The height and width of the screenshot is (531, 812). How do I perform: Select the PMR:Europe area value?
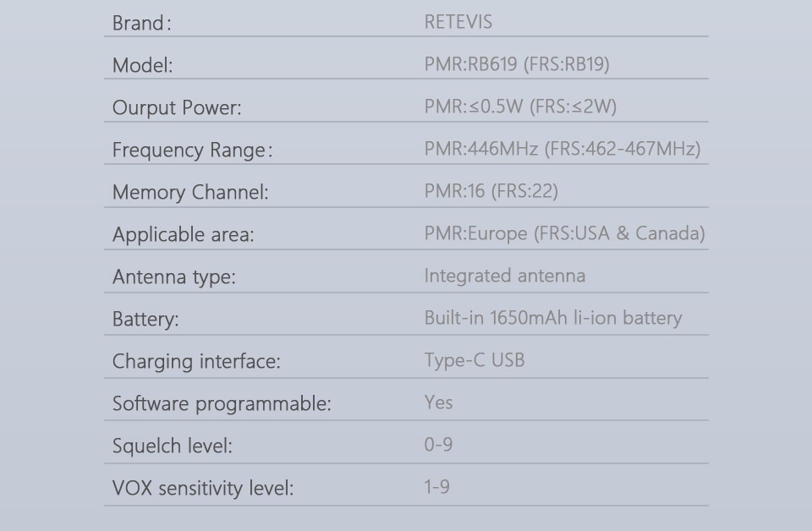tap(564, 233)
